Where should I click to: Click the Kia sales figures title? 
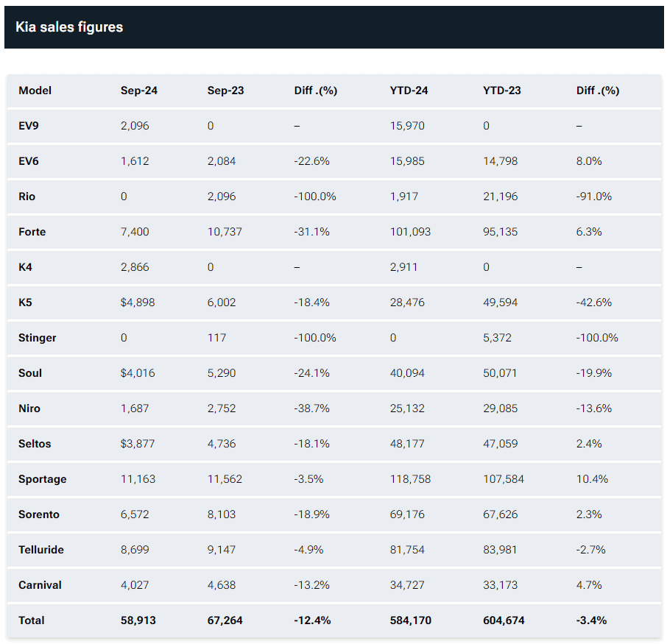pos(69,27)
